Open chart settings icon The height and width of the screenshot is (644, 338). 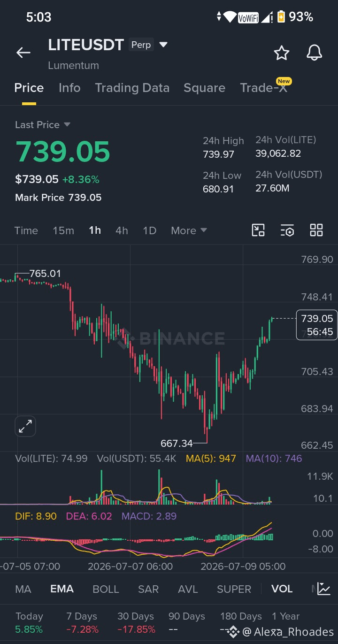pos(287,230)
